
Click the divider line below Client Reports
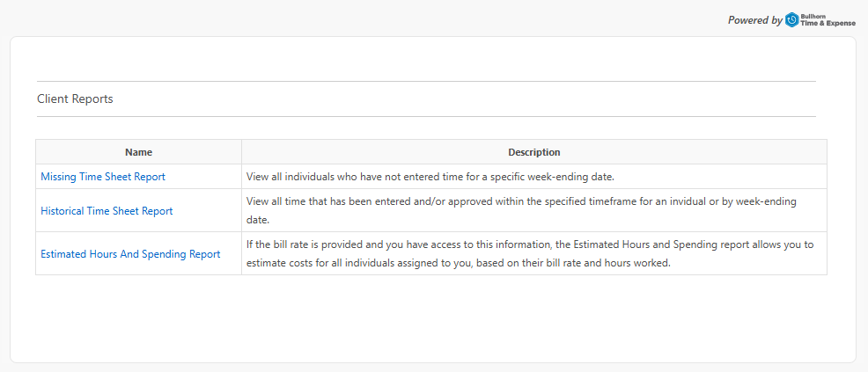[426, 117]
